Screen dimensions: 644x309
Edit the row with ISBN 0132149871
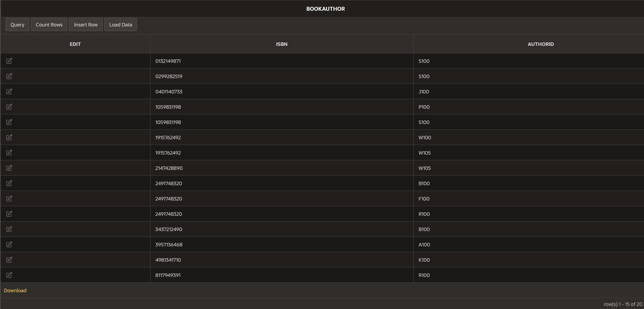point(9,61)
